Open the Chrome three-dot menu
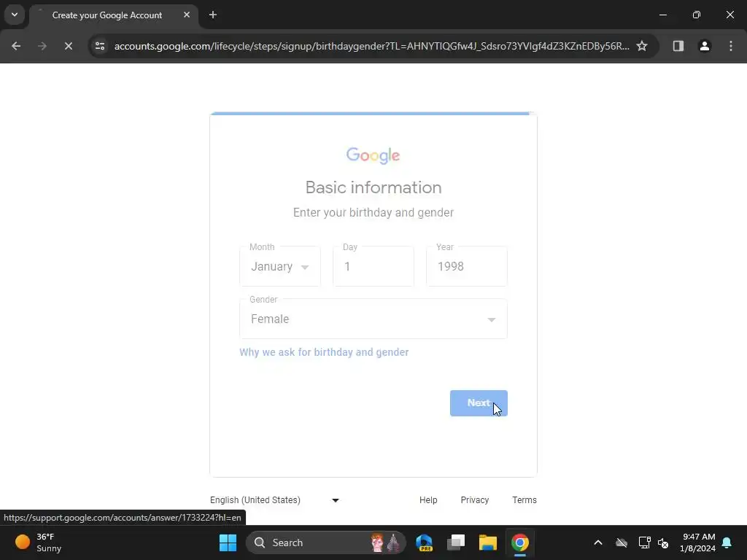Viewport: 747px width, 560px height. pos(731,46)
